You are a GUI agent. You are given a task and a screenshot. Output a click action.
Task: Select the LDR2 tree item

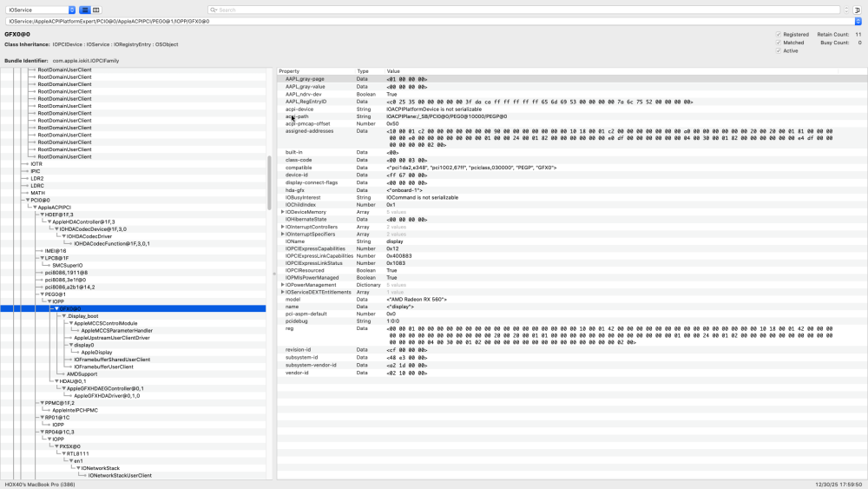(37, 179)
